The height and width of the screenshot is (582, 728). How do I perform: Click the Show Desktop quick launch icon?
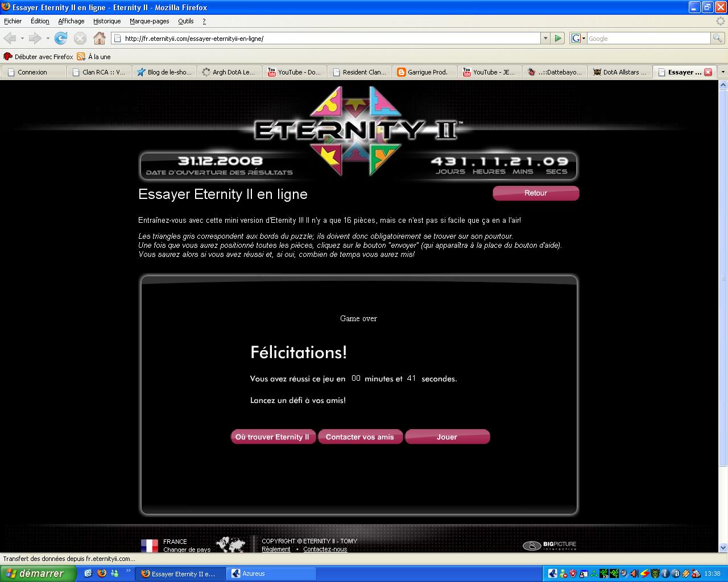(88, 573)
